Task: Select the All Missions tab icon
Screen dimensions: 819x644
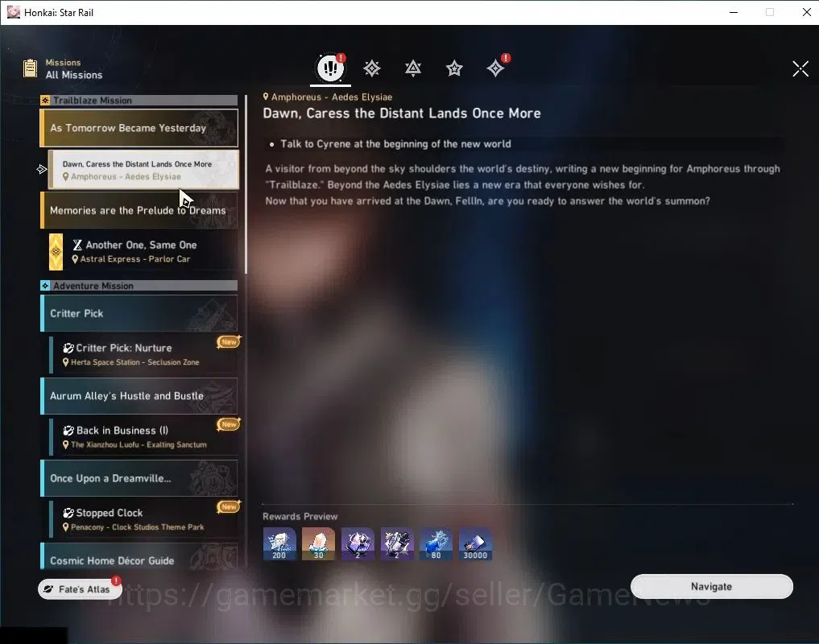Action: coord(330,68)
